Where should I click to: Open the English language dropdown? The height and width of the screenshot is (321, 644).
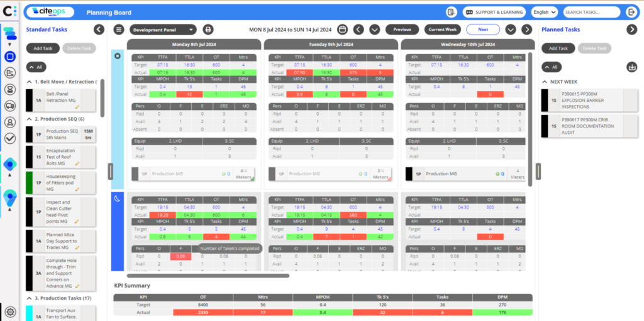point(545,13)
